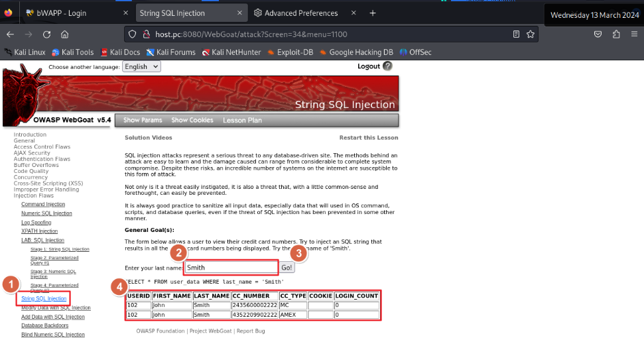Close the Advanced Preferences tab

(x=354, y=13)
